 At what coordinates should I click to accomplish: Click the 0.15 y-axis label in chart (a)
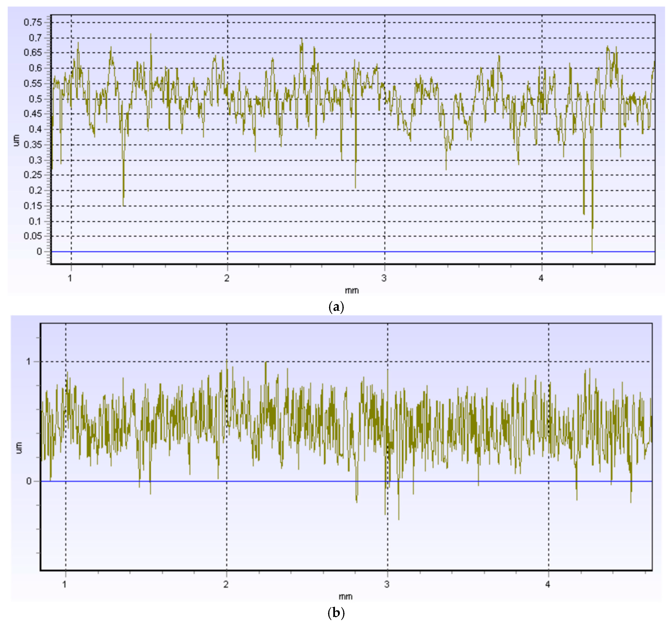pyautogui.click(x=33, y=206)
